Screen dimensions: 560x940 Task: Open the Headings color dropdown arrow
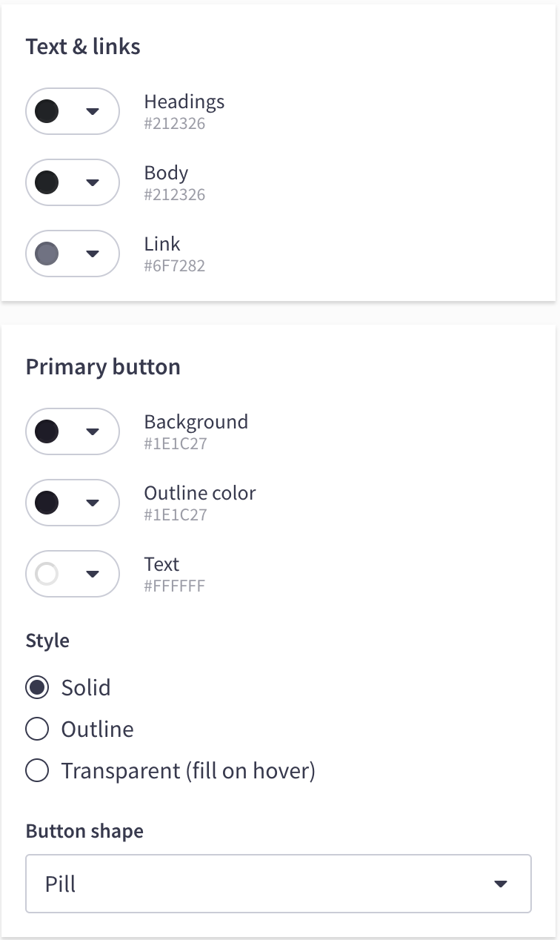(x=93, y=111)
